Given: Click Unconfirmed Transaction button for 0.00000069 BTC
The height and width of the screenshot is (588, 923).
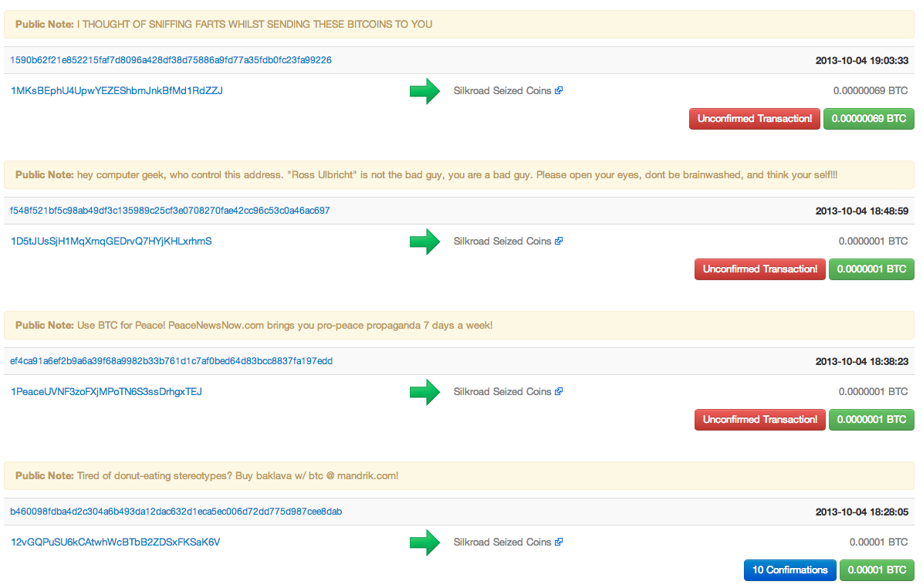Looking at the screenshot, I should (x=755, y=119).
